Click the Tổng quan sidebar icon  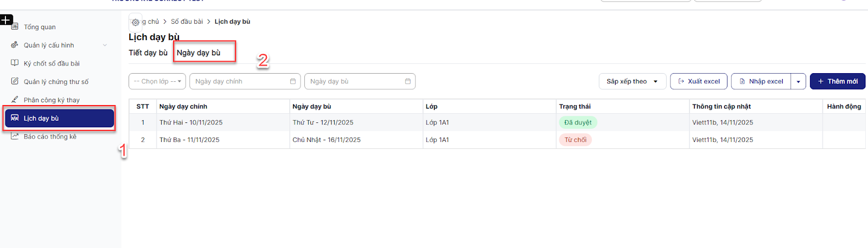pos(15,27)
